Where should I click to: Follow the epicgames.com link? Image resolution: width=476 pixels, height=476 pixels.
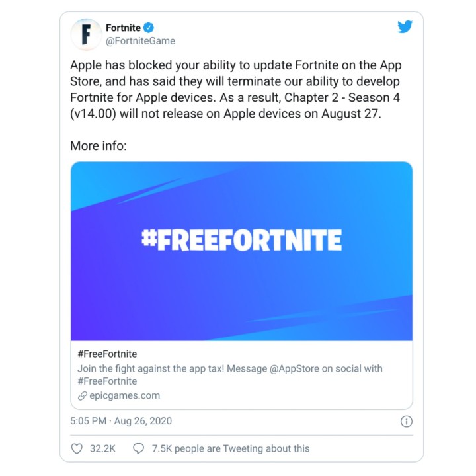124,395
